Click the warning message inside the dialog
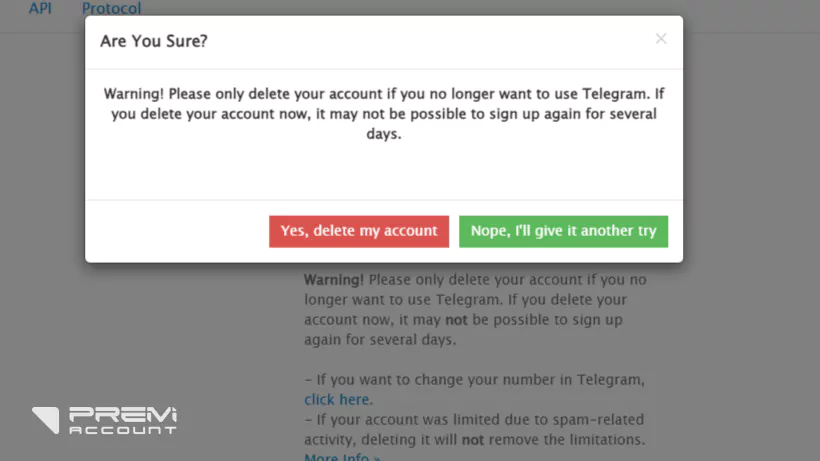Screen dimensions: 820x461 click(384, 113)
